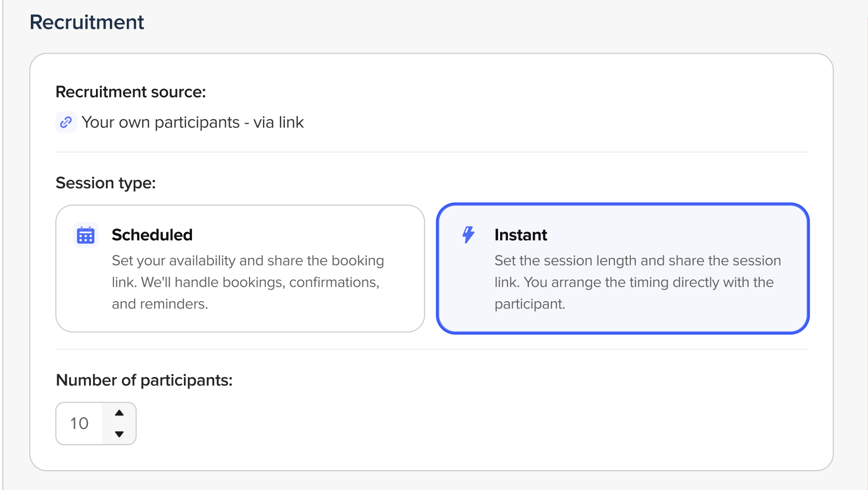
Task: Click the Scheduled booking link description text
Action: (248, 282)
